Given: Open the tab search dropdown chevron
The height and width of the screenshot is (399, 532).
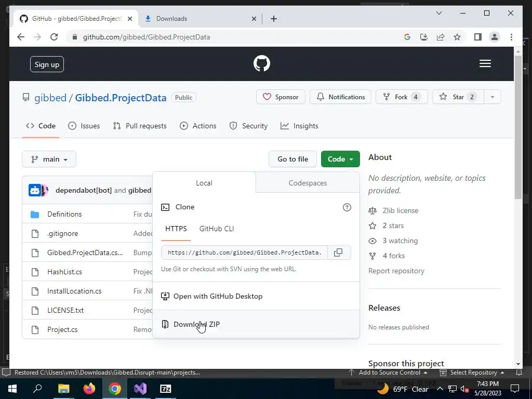Looking at the screenshot, I should (x=438, y=13).
